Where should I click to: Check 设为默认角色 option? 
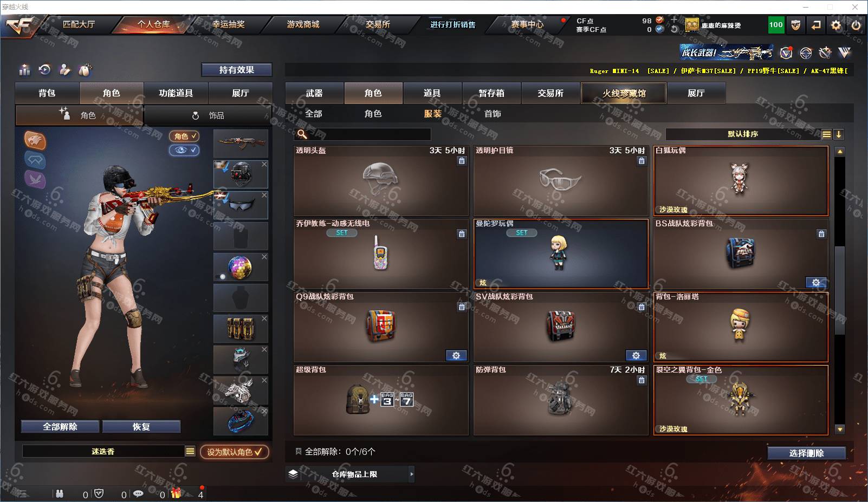(235, 452)
